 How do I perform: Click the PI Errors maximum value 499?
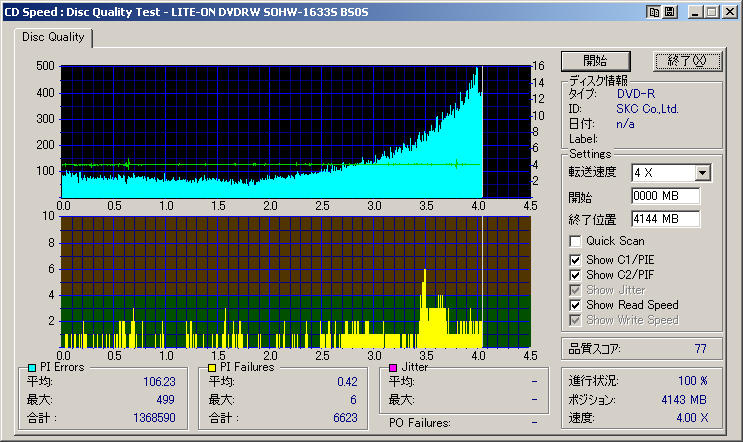(x=165, y=400)
